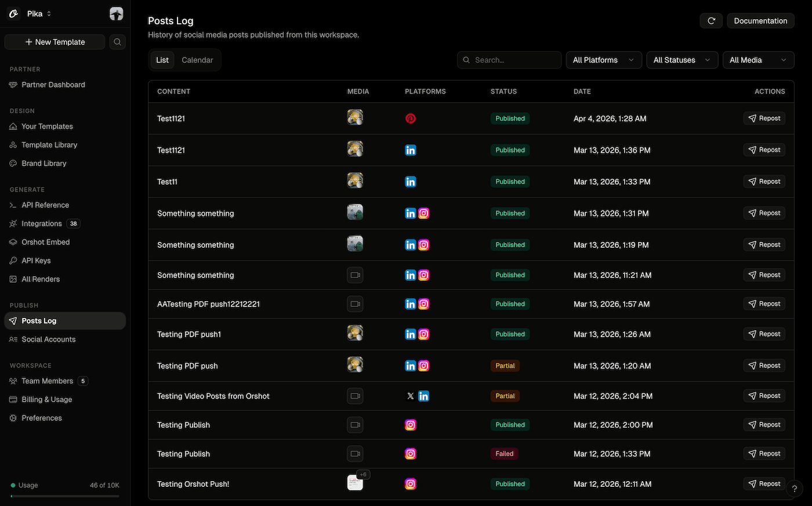Open the Pika workspace switcher

pos(39,14)
